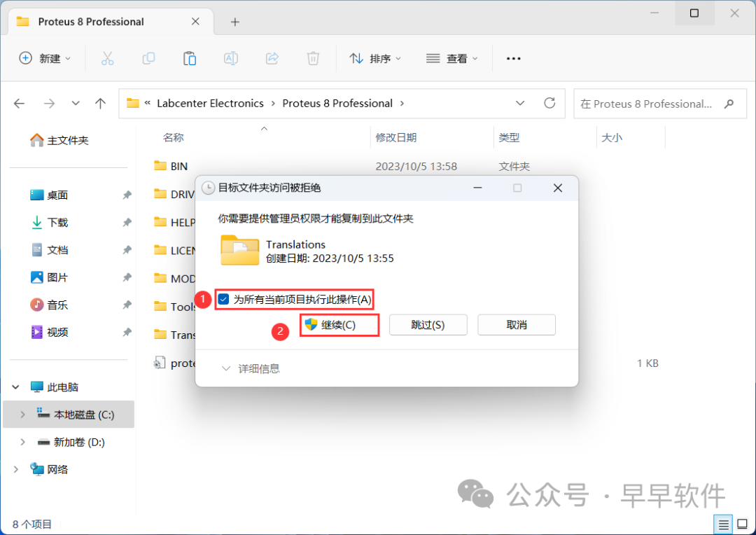This screenshot has width=756, height=535.
Task: Click the Delete trash can icon
Action: tap(314, 59)
